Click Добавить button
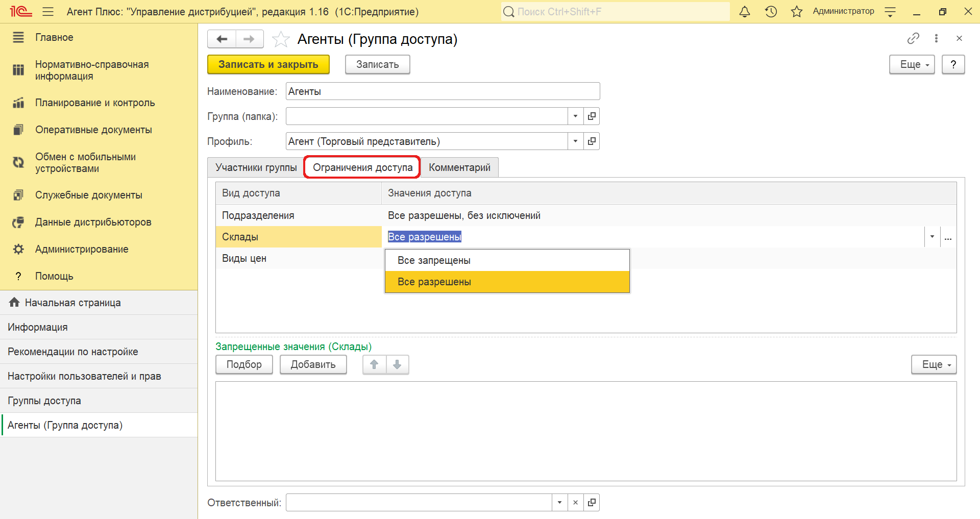980x519 pixels. point(313,364)
